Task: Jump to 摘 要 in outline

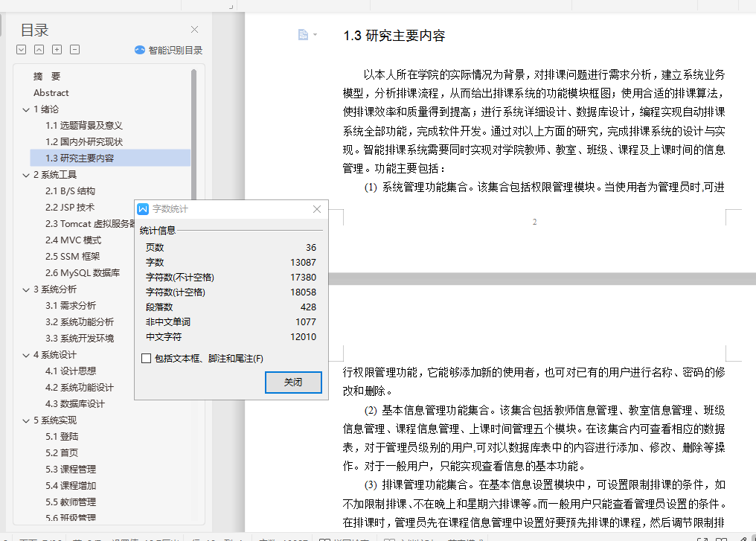Action: click(x=47, y=76)
